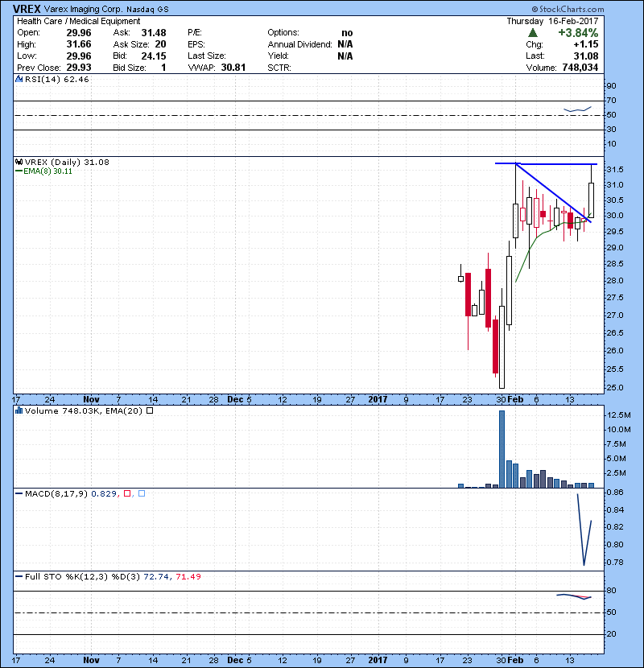The image size is (644, 668).
Task: Click the 0.86 MACD axis label
Action: pyautogui.click(x=615, y=492)
